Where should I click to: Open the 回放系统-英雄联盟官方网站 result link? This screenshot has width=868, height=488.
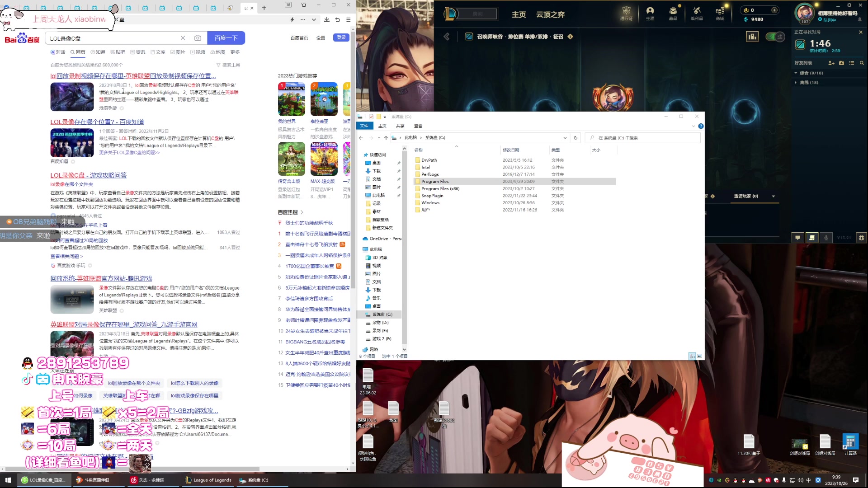pyautogui.click(x=101, y=278)
